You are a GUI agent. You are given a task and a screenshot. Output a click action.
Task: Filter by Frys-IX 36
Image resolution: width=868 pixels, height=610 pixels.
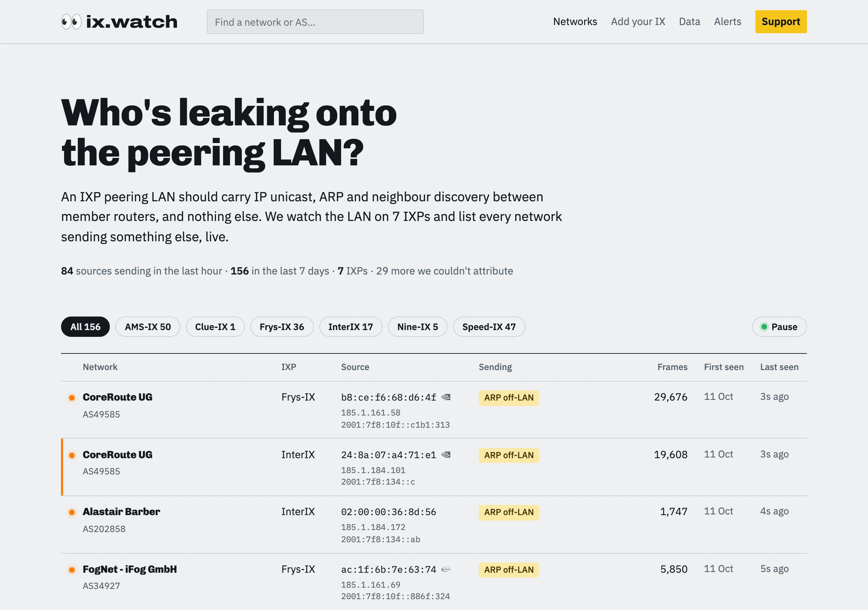(282, 327)
